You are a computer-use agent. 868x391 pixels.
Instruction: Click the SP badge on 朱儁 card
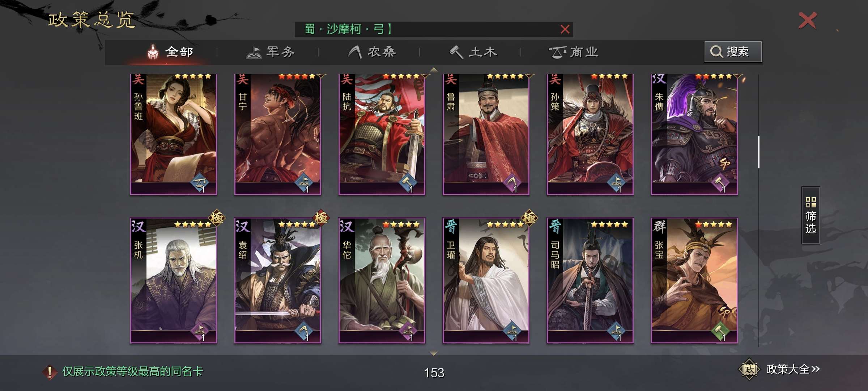point(724,164)
